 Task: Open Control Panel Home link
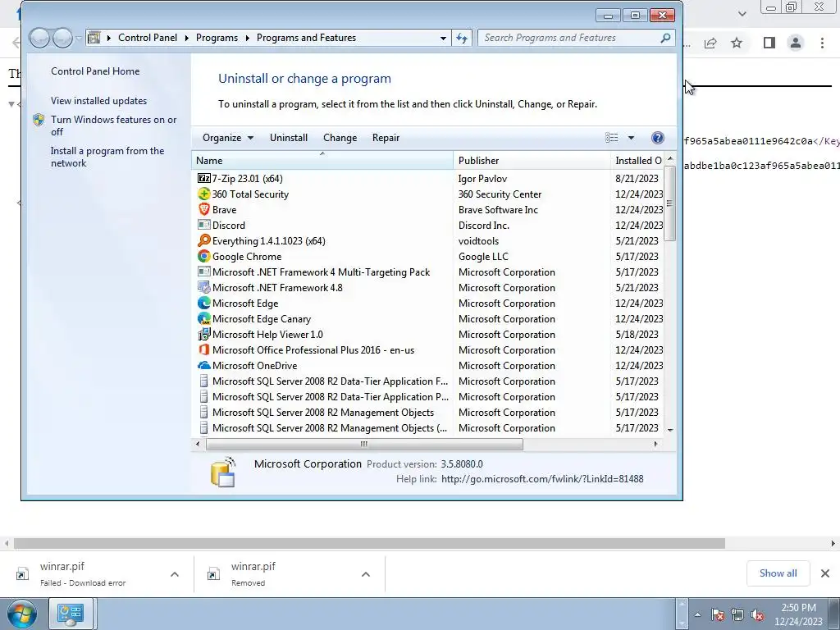tap(95, 71)
